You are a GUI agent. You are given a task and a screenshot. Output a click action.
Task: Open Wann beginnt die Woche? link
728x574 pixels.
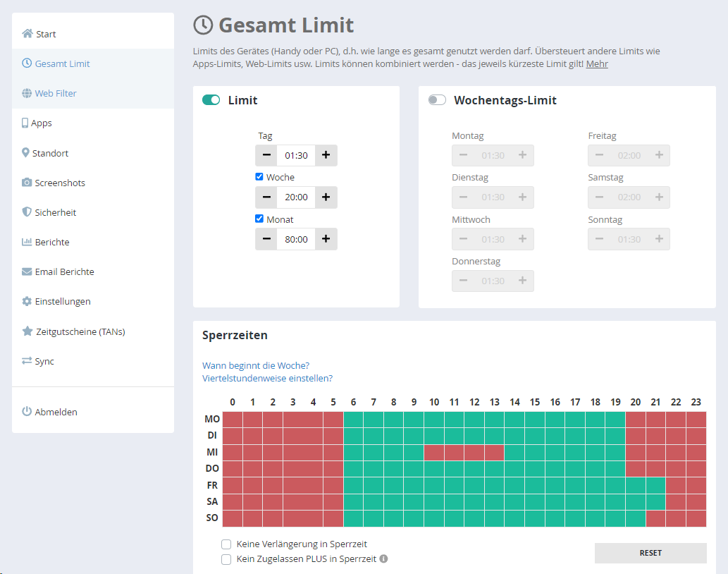click(256, 365)
